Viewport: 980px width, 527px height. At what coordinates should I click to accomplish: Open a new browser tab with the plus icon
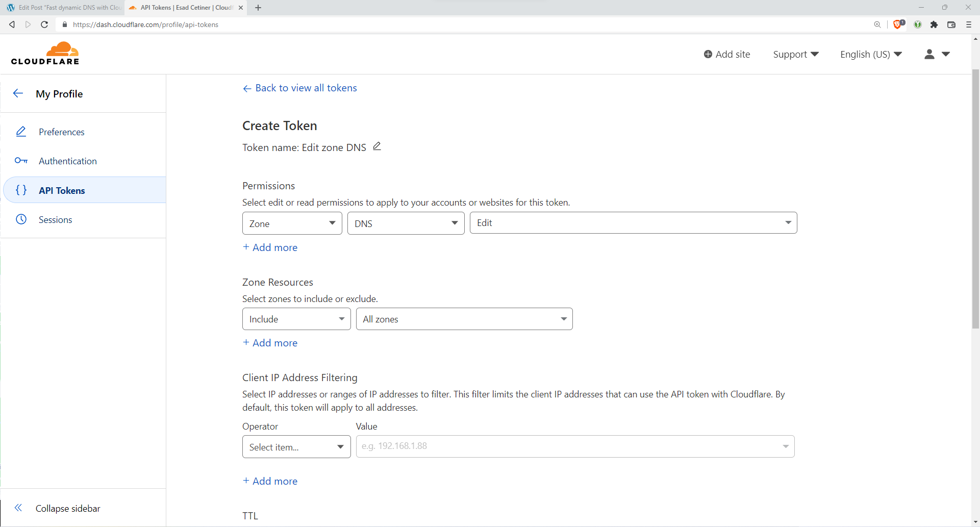coord(258,8)
